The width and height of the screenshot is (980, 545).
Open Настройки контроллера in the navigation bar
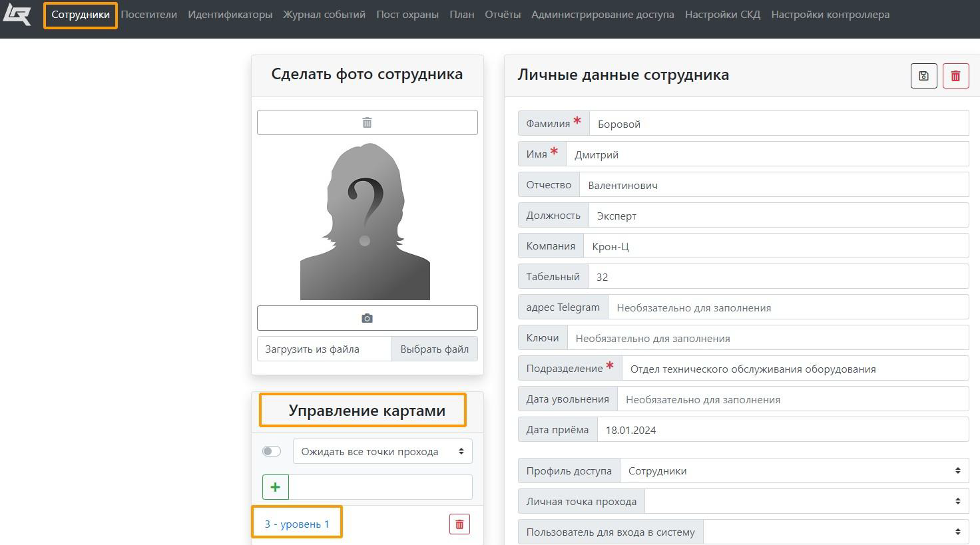830,15
